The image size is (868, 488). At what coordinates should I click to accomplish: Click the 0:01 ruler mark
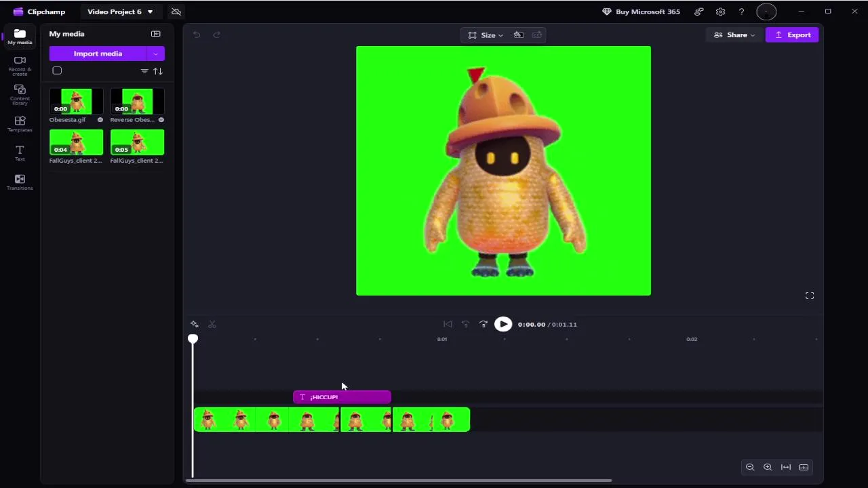pyautogui.click(x=442, y=339)
